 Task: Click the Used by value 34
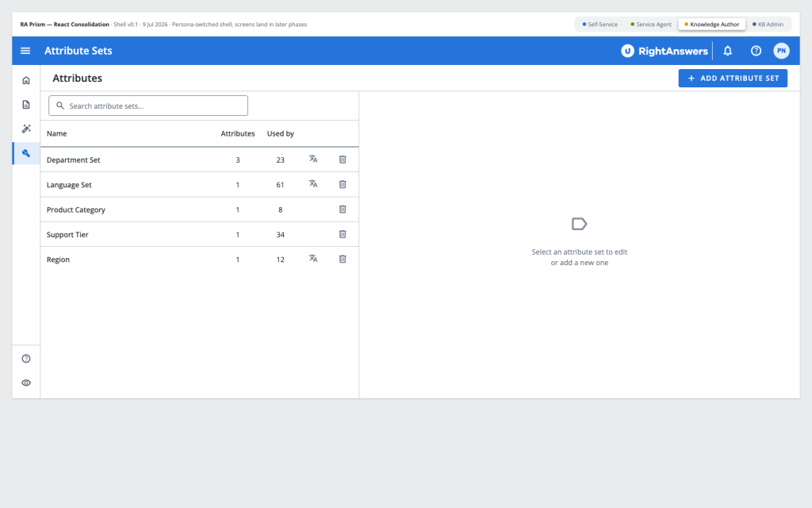[x=280, y=235]
